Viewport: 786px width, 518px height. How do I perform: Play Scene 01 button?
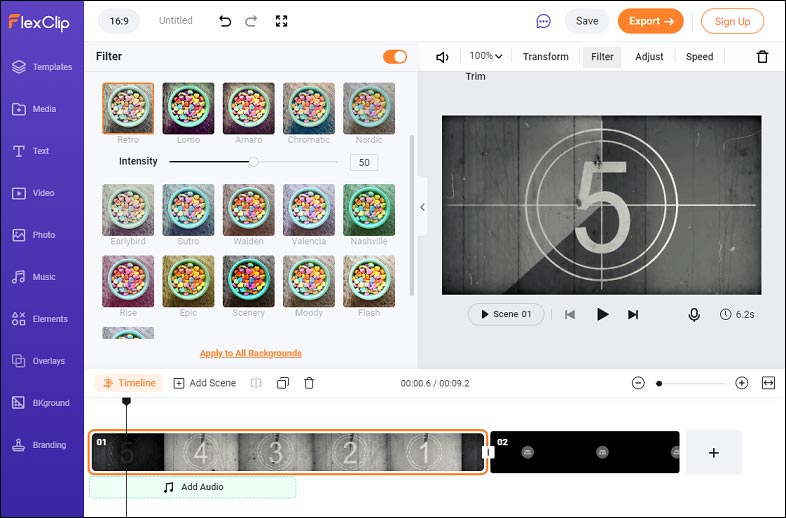[x=506, y=314]
